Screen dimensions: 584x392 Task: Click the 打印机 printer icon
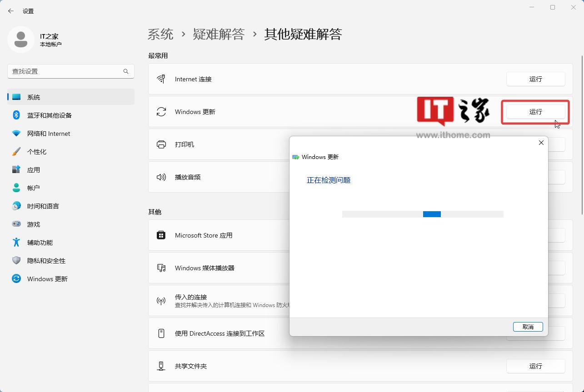click(161, 144)
